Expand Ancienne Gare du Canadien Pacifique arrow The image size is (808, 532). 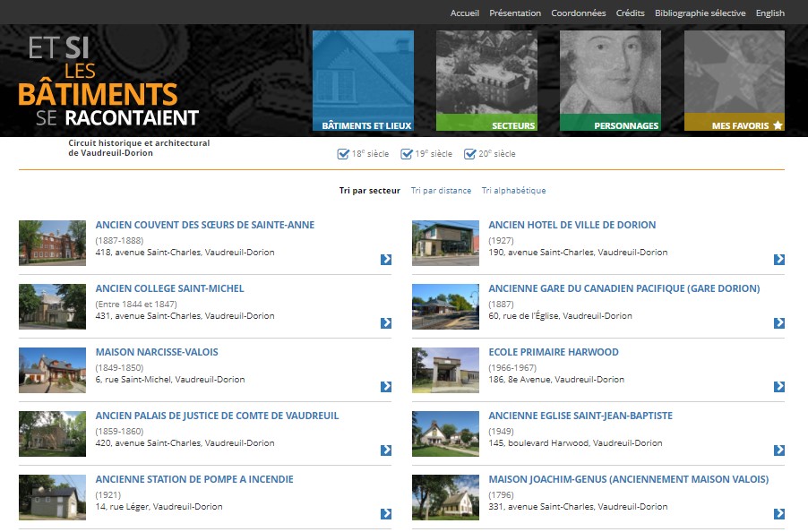pyautogui.click(x=779, y=323)
